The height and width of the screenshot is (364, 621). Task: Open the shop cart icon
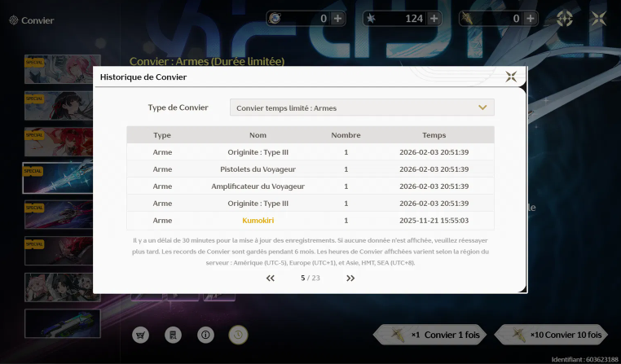(x=140, y=335)
